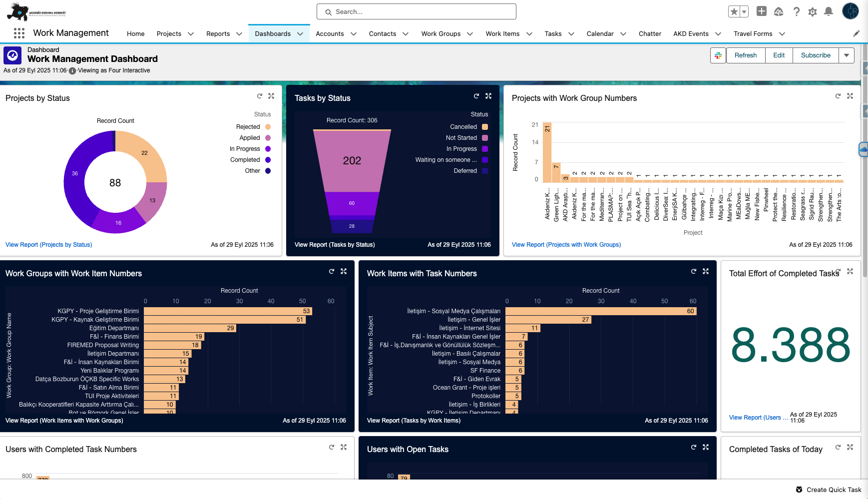Expand Completed Tasks of Today widget
The image size is (868, 499).
click(x=850, y=447)
